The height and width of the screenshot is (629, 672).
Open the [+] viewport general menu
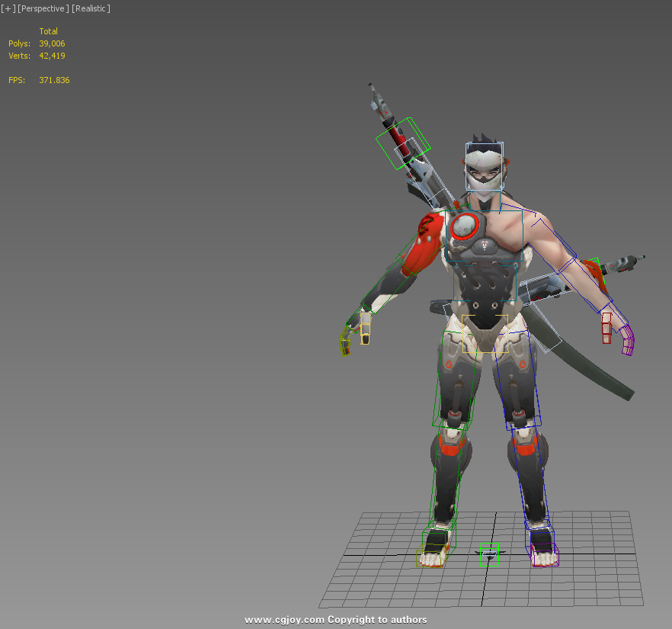pyautogui.click(x=8, y=8)
